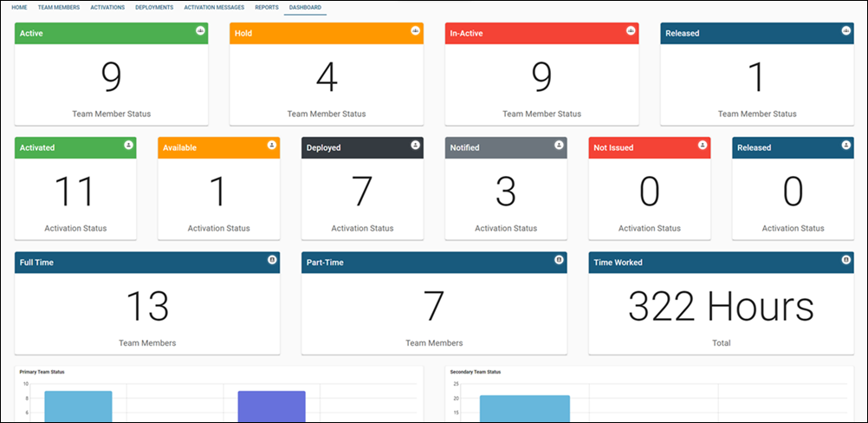Click the first bar in Primary Team Status chart
868x423 pixels.
click(78, 407)
